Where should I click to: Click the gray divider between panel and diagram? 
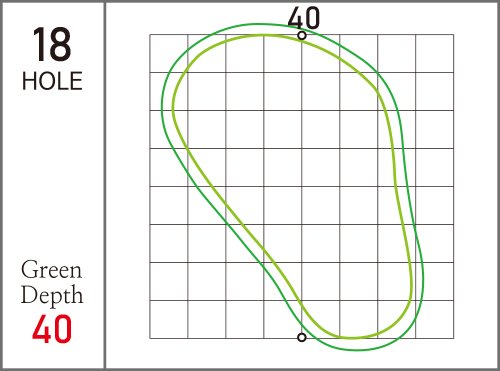coord(105,185)
